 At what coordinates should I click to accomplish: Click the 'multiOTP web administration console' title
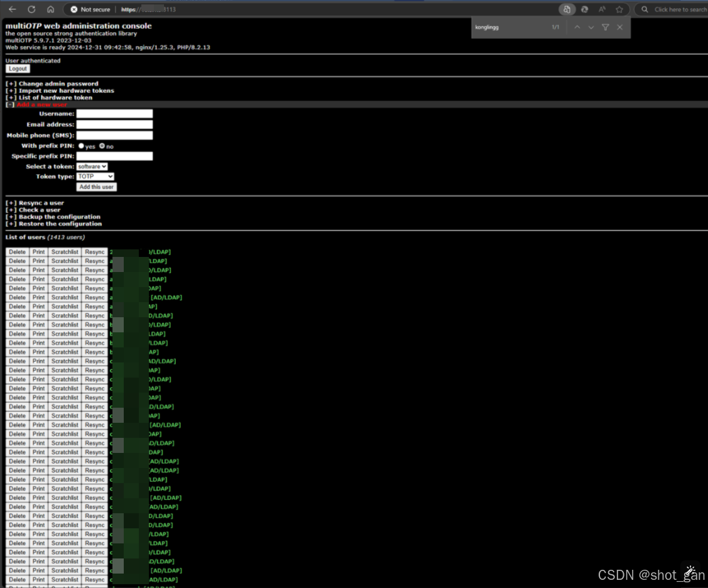79,26
